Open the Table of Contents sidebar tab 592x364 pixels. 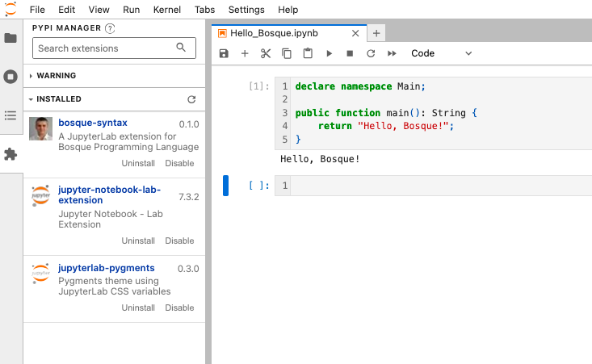point(10,115)
